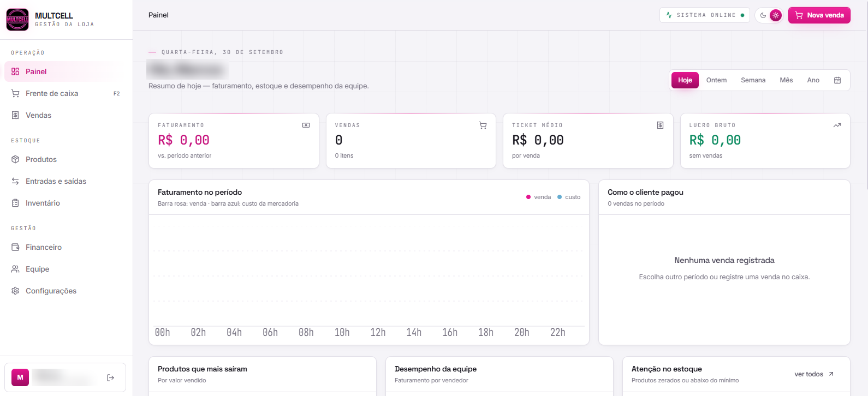Click the pink venda legend dot
The image size is (868, 396).
coord(528,197)
